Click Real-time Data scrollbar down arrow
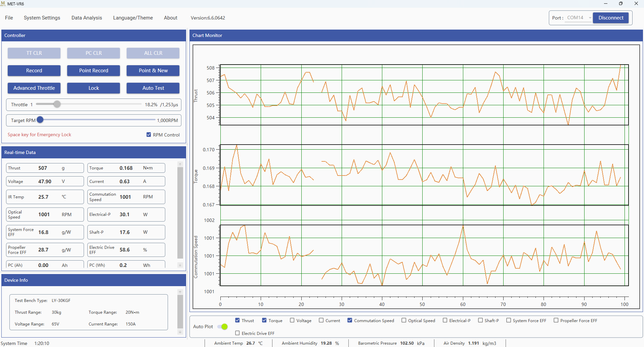Viewport: 644px width, 347px height. tap(180, 265)
